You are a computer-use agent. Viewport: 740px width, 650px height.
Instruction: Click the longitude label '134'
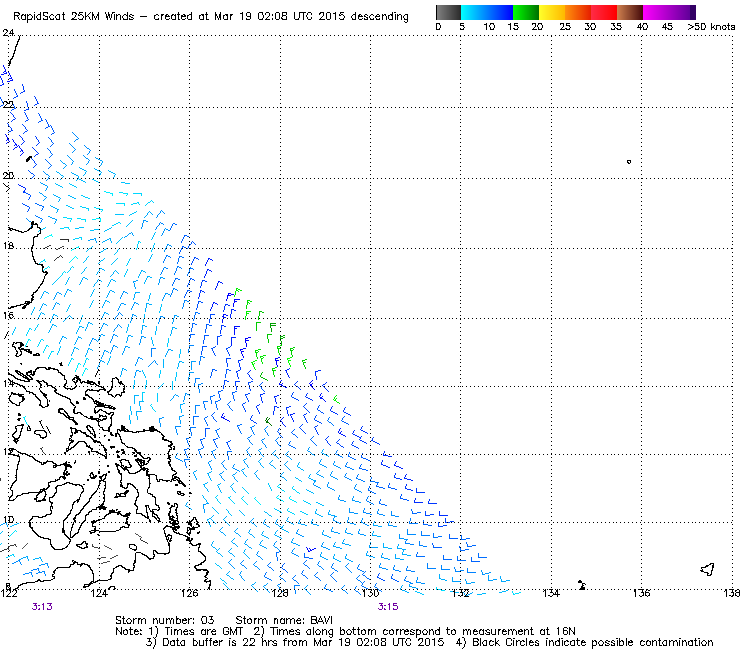click(x=551, y=593)
